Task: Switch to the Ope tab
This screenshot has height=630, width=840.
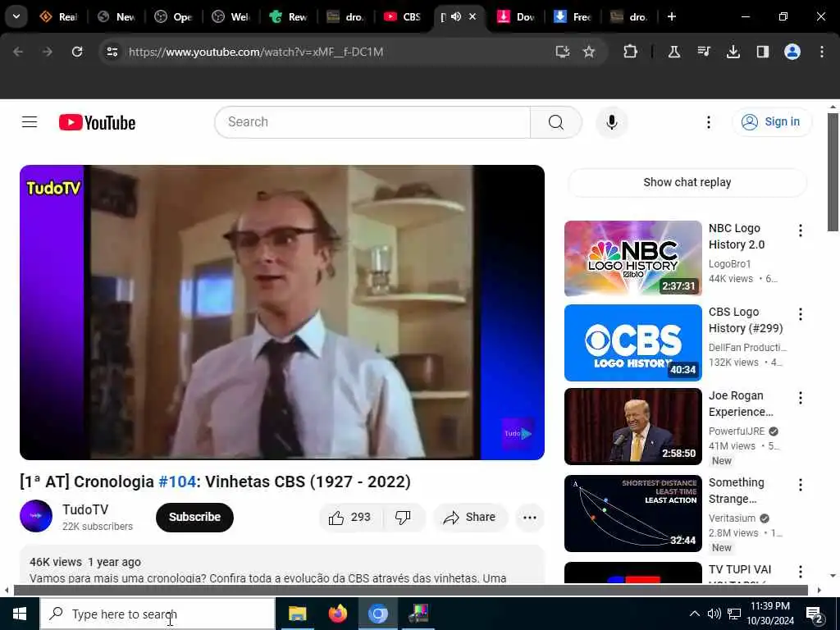Action: [174, 16]
